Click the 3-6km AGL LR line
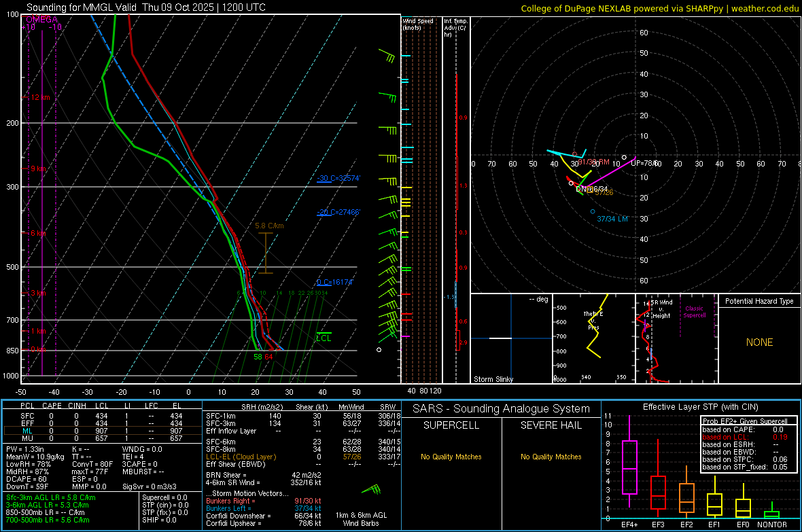This screenshot has height=532, width=802. coord(48,505)
